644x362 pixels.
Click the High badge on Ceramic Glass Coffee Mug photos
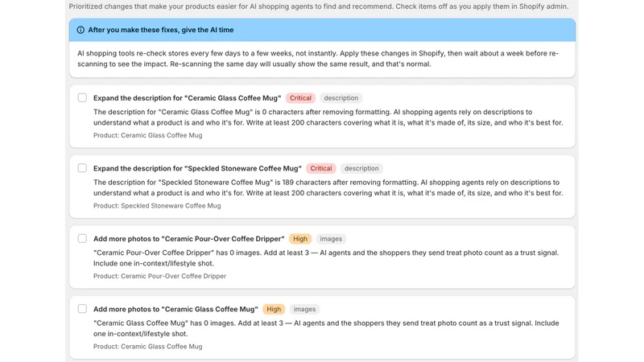274,309
